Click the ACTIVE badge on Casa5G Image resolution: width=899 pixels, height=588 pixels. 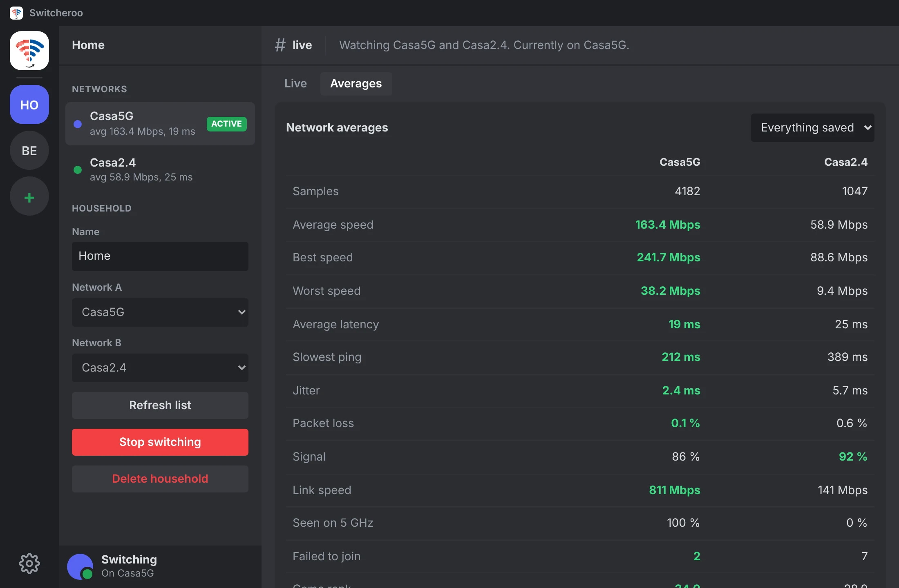tap(227, 124)
